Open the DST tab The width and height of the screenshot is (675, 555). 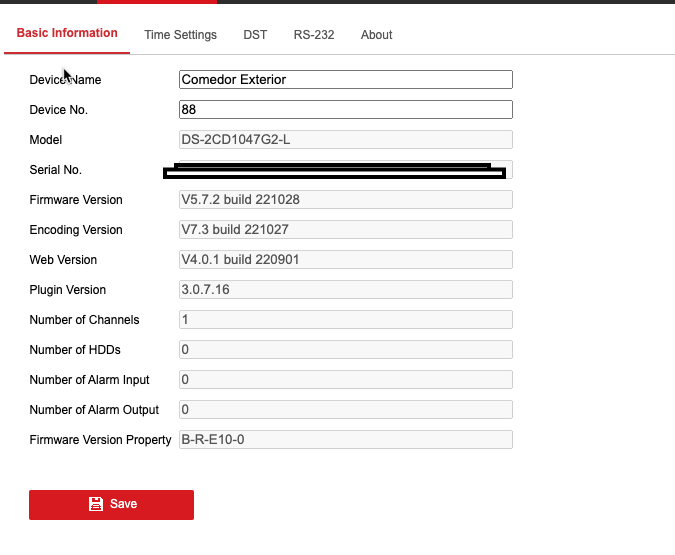point(255,35)
